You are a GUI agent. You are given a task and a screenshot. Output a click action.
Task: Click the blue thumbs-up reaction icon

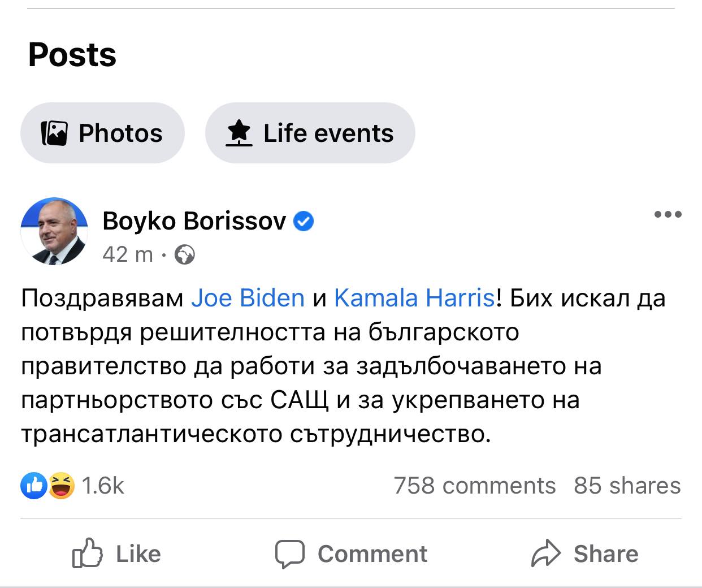pos(33,486)
